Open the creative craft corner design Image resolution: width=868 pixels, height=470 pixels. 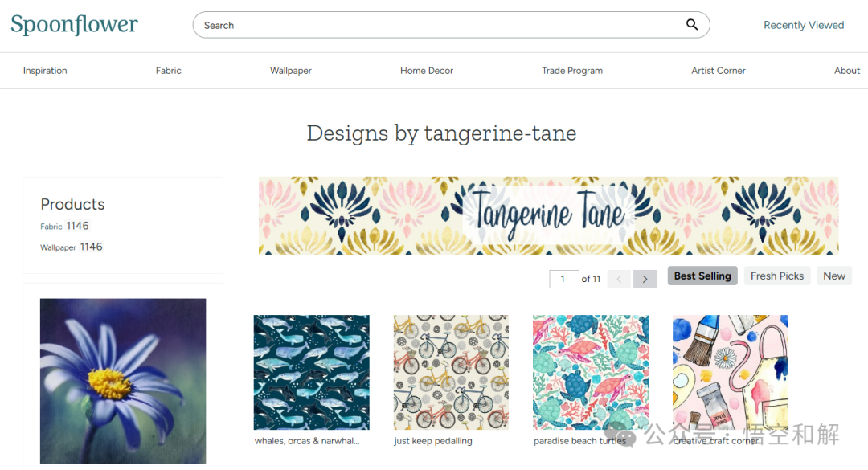click(x=730, y=372)
